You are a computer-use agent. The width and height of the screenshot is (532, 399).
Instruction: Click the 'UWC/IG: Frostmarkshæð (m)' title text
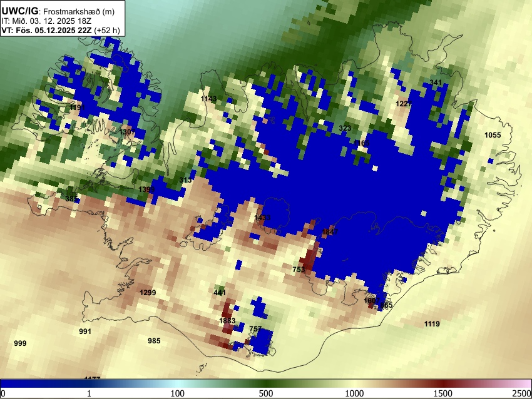coord(58,11)
